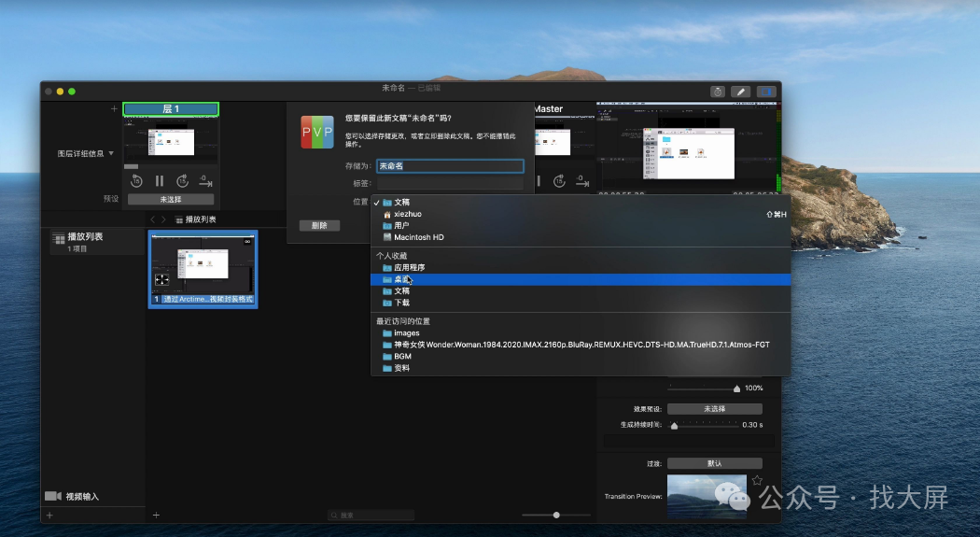Select 桌面 in the location menu
Image resolution: width=980 pixels, height=537 pixels.
point(401,279)
